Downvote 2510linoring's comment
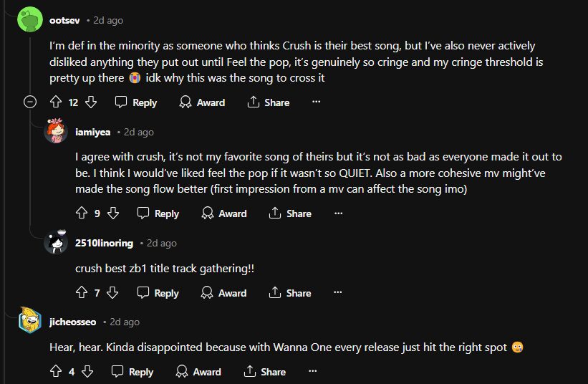 [x=112, y=292]
